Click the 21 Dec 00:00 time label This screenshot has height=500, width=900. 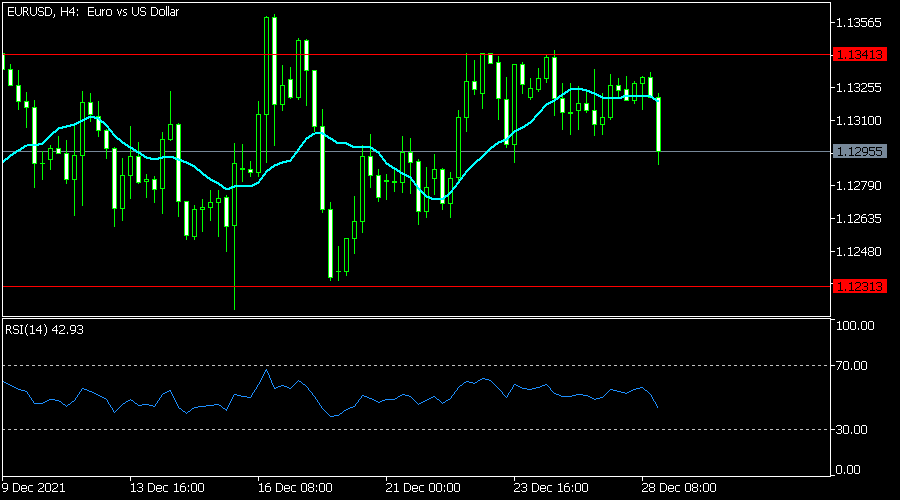tap(423, 488)
